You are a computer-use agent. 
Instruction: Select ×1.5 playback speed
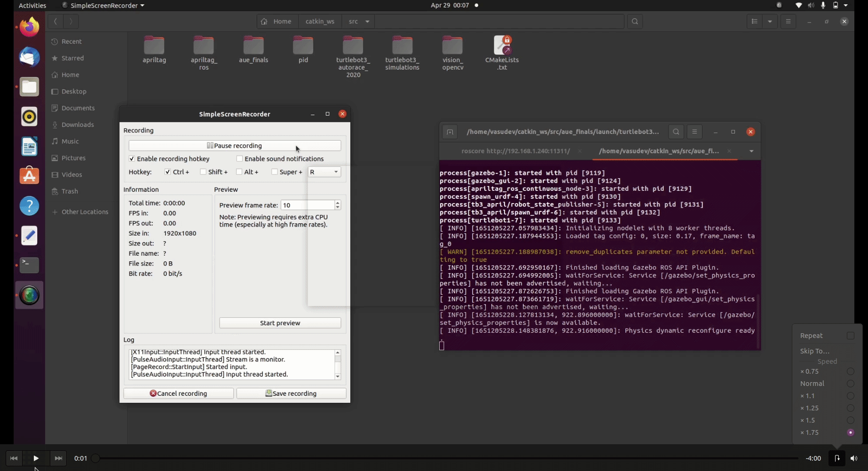pos(850,420)
